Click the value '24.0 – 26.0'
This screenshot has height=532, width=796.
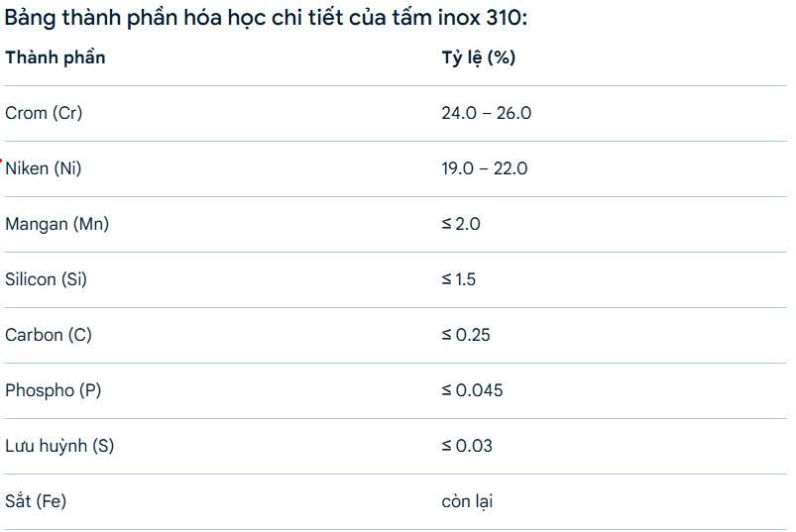[x=487, y=113]
